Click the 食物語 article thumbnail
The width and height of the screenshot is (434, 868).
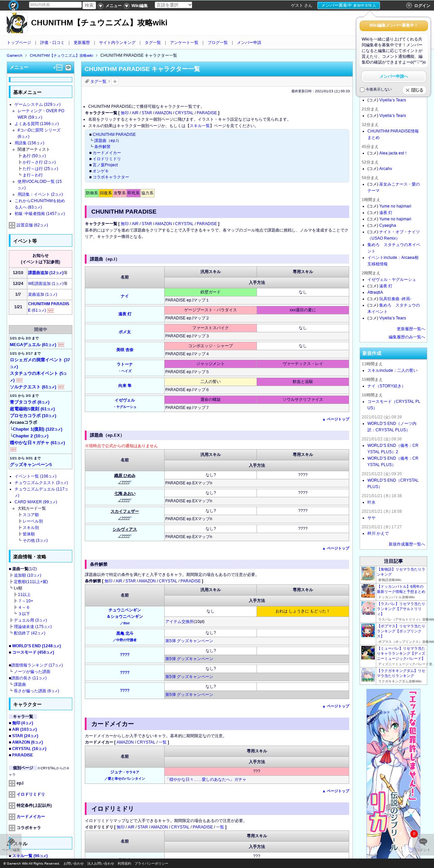point(368,574)
